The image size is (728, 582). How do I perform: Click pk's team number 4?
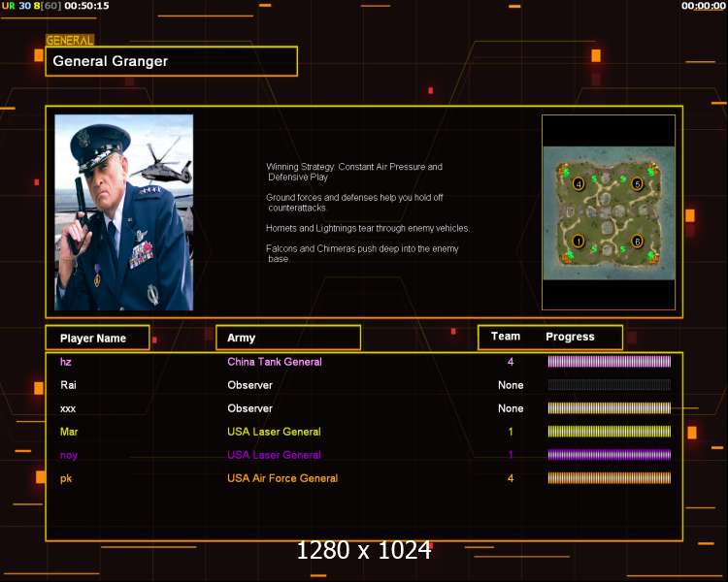click(x=511, y=478)
